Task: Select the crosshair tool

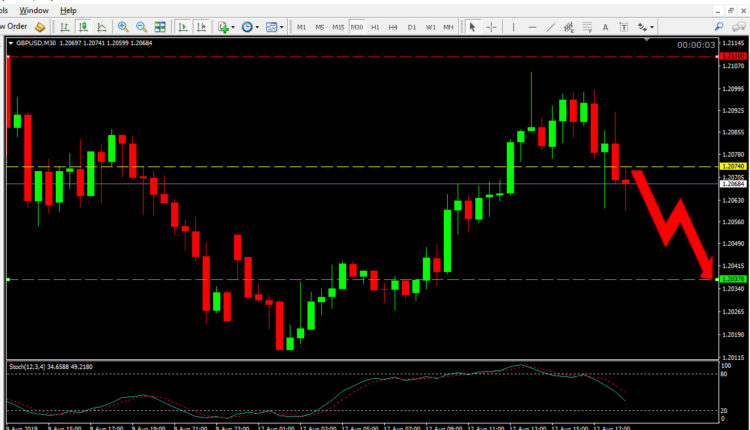Action: coord(491,27)
